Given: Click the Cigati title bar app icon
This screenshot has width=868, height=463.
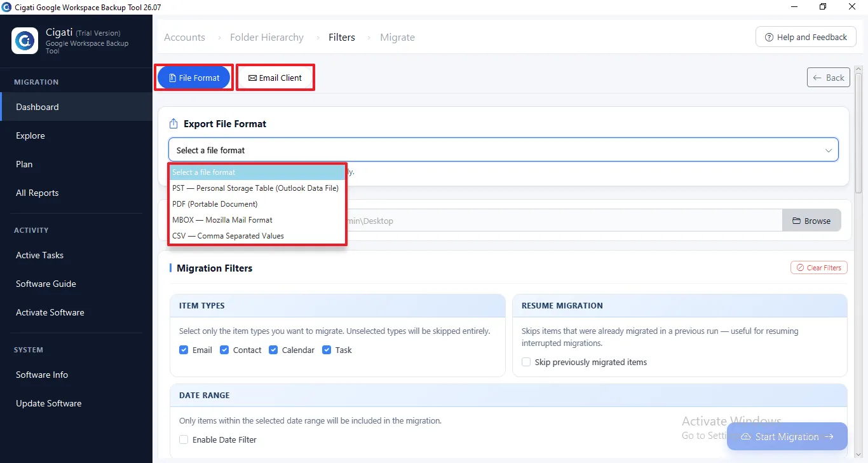Looking at the screenshot, I should tap(7, 7).
